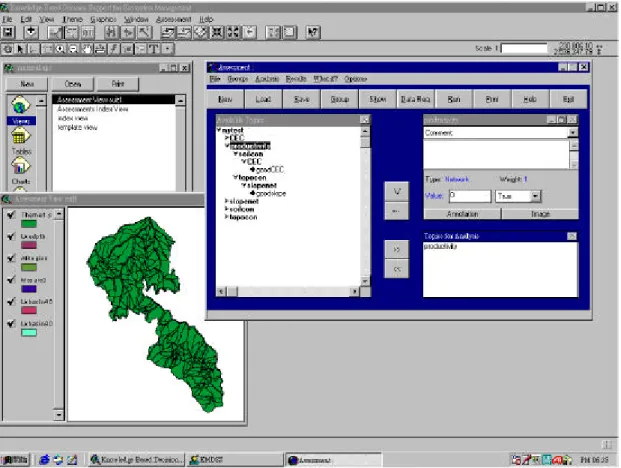This screenshot has width=621, height=468.
Task: Switch to Knowledge Based Decision taskbar item
Action: pyautogui.click(x=136, y=460)
